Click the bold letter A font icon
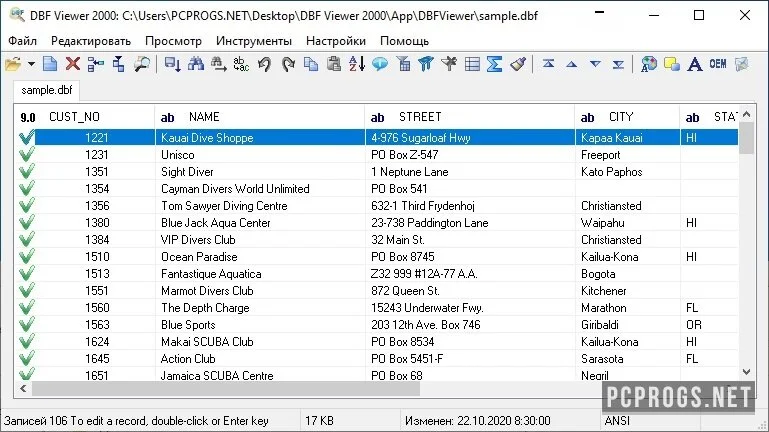Screen dimensions: 769x432 tap(694, 64)
